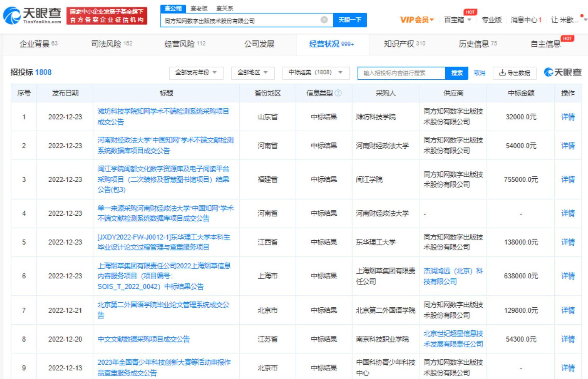Open the 历史信息 tab

478,44
